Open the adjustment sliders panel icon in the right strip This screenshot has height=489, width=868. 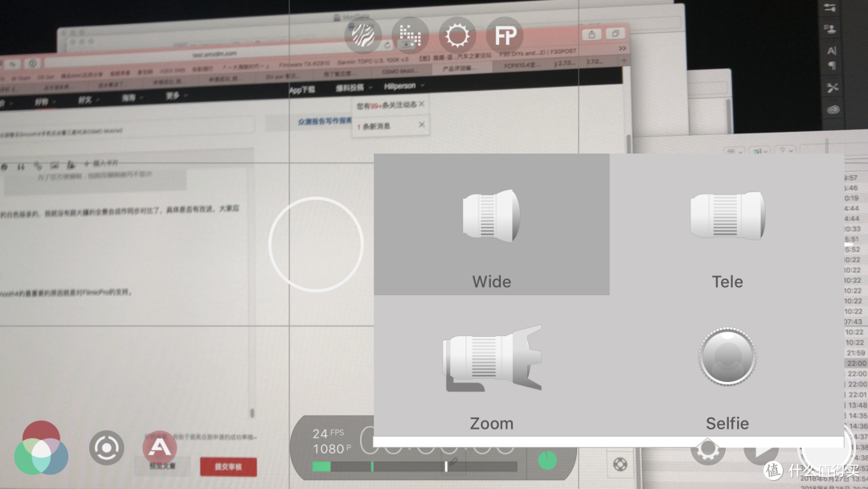coord(829,8)
